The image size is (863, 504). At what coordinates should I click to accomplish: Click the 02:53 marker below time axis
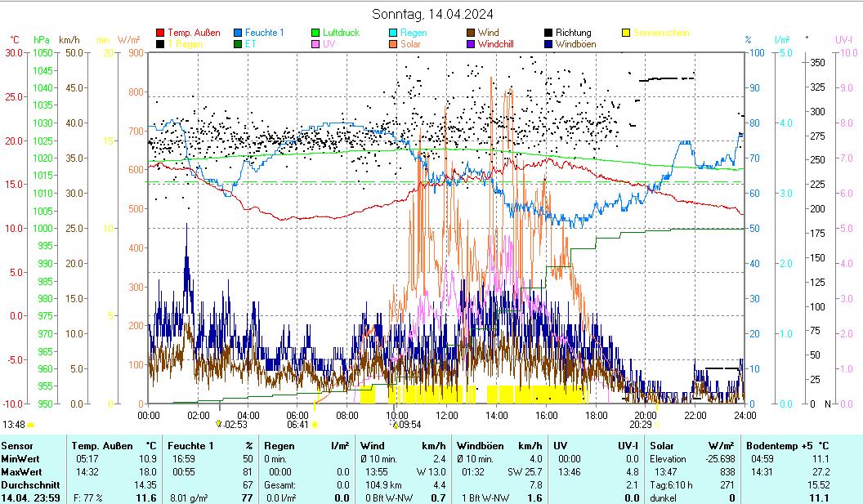[235, 425]
